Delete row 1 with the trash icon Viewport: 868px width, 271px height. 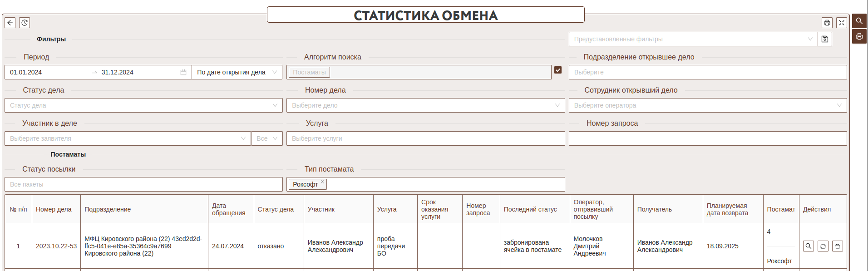[838, 246]
